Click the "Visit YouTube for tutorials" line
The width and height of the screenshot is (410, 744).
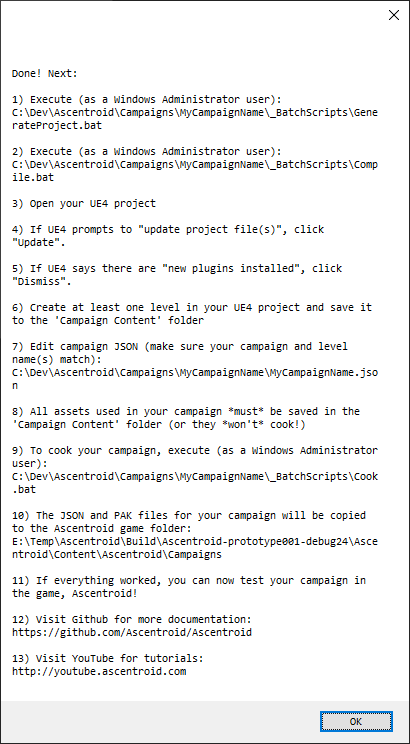pos(108,659)
